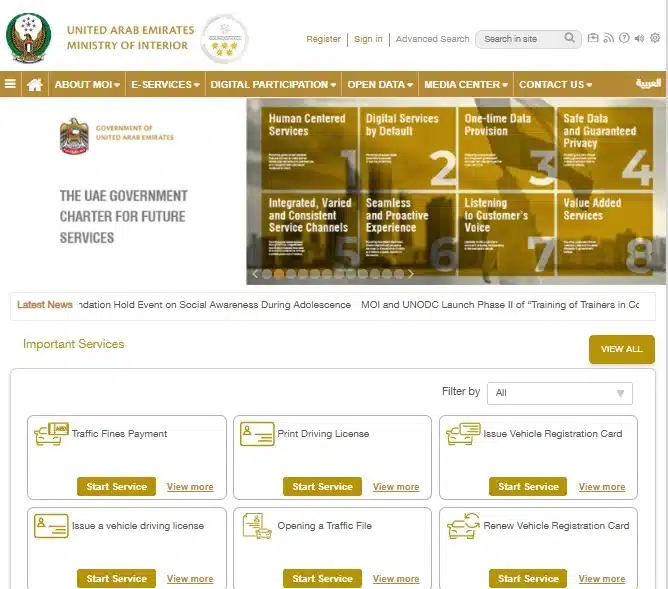Open the RSS feed icon
This screenshot has width=668, height=589.
pos(608,39)
